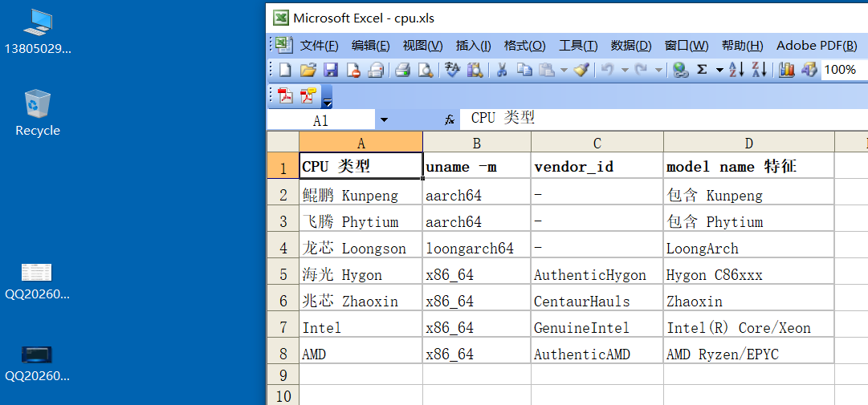This screenshot has height=405, width=868.
Task: Open the 编辑(E) menu
Action: (x=370, y=46)
